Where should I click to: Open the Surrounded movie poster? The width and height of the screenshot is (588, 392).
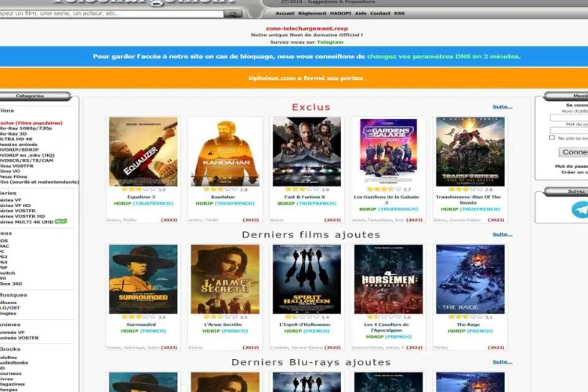click(143, 279)
